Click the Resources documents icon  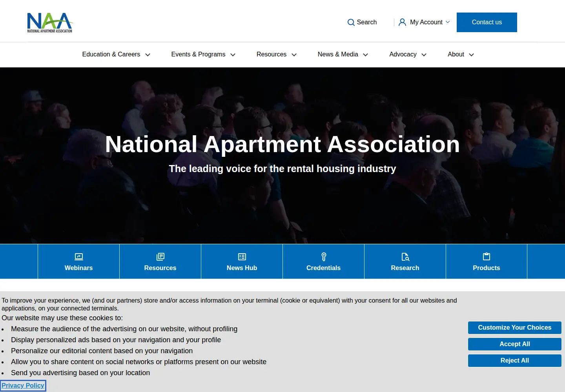coord(160,257)
